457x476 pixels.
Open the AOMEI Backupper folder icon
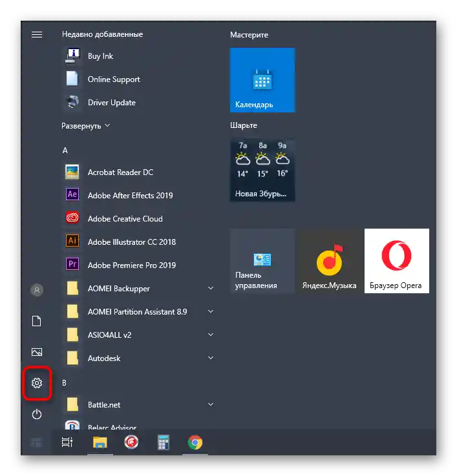pos(72,288)
